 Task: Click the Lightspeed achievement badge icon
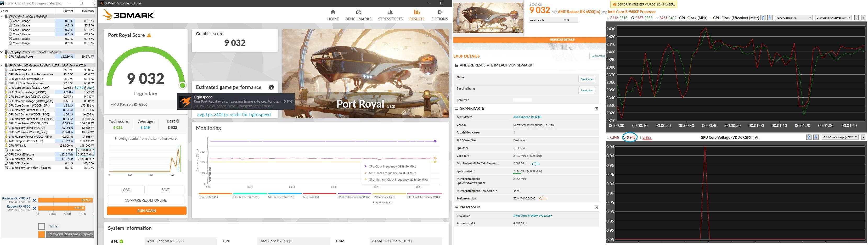coord(185,102)
